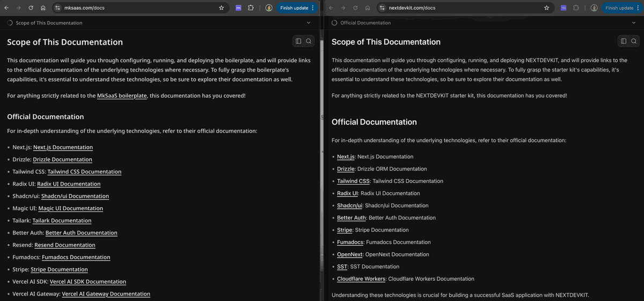Open the MkSaaS boilerplate link
Screen dimensions: 644x301
122,96
